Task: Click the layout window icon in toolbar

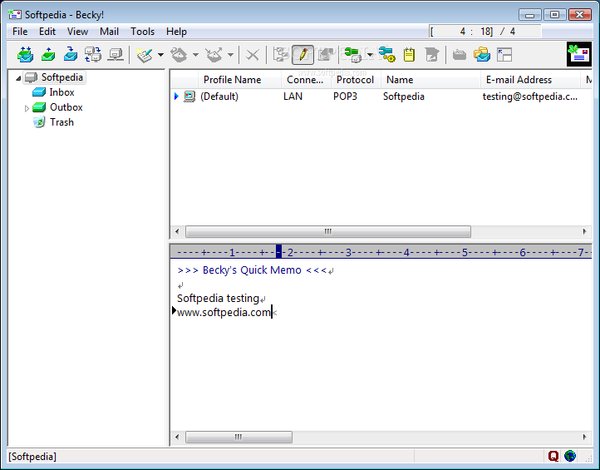Action: (504, 54)
